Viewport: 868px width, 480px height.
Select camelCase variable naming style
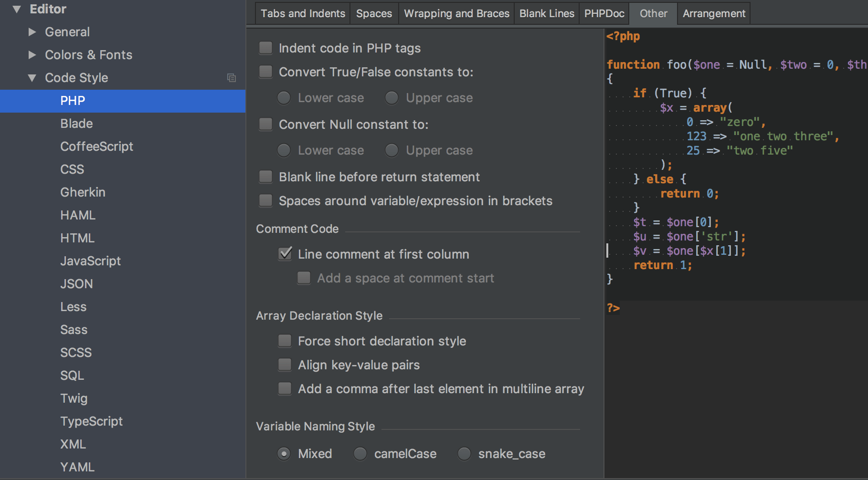click(360, 454)
